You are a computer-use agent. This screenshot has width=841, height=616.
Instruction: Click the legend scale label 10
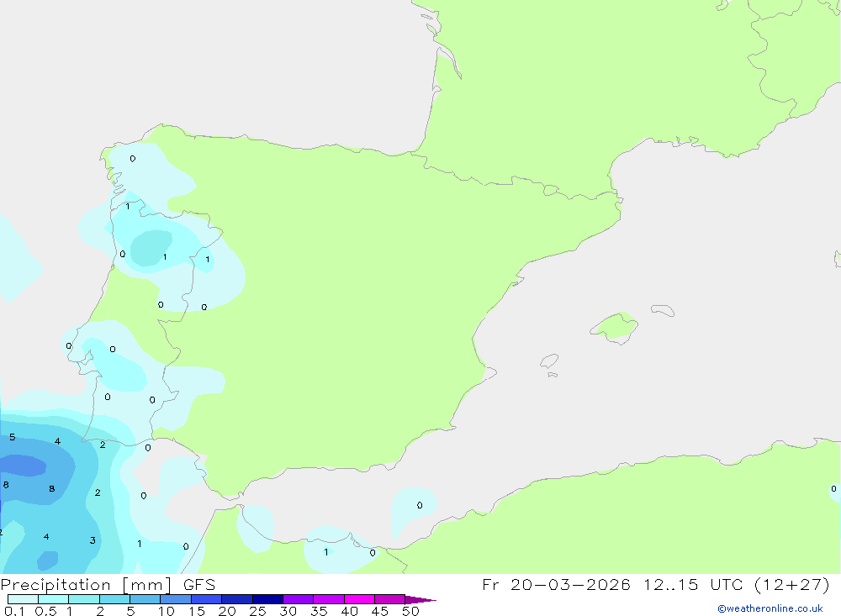[166, 611]
